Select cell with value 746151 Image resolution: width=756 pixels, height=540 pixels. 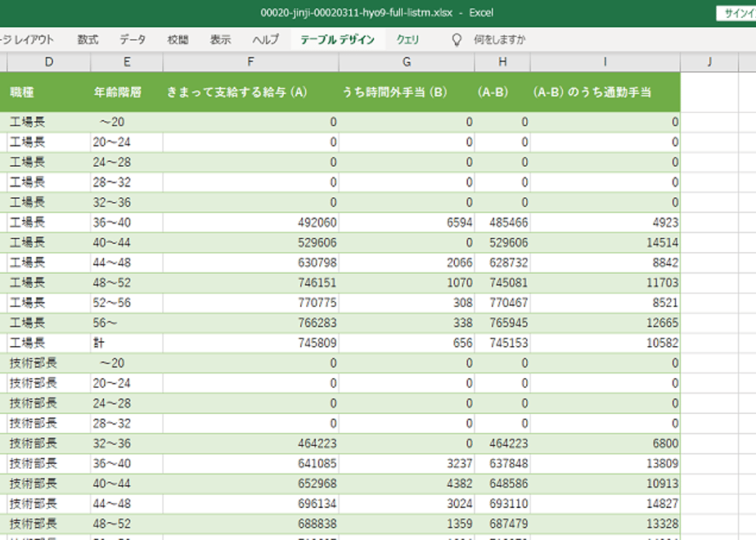(250, 282)
